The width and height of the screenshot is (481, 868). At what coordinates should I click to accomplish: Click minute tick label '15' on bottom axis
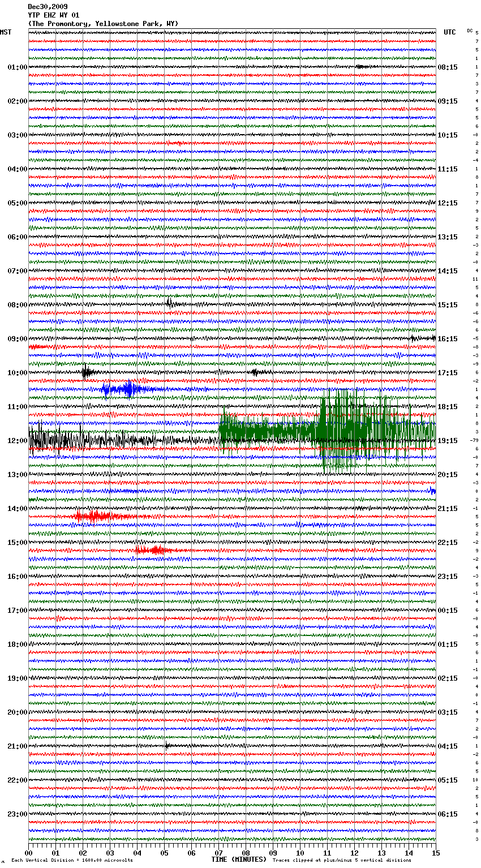point(436,853)
